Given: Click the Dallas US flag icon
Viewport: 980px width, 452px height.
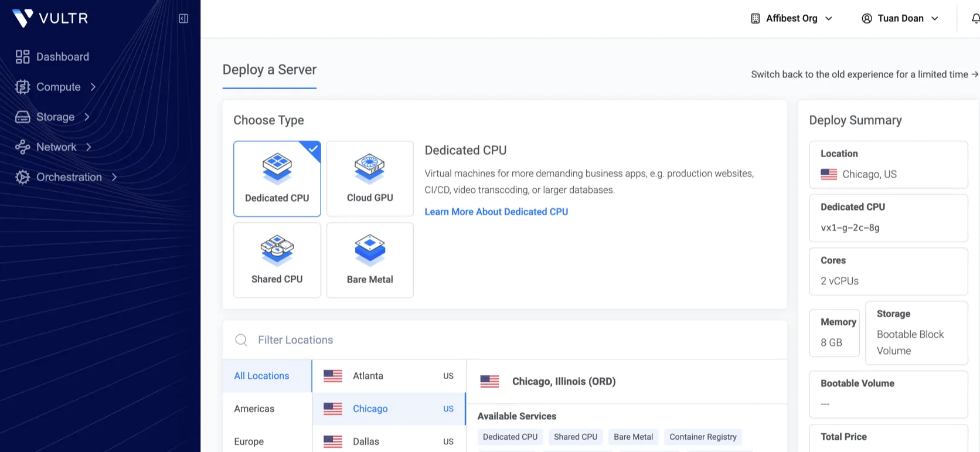Looking at the screenshot, I should [x=333, y=441].
